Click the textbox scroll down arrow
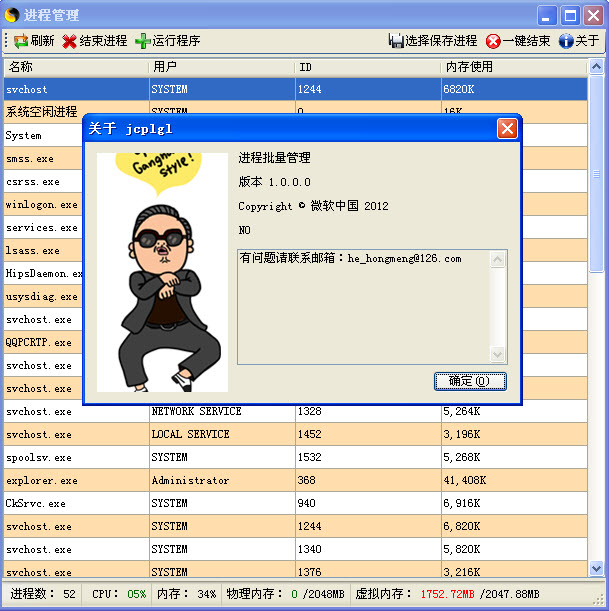 pos(498,355)
